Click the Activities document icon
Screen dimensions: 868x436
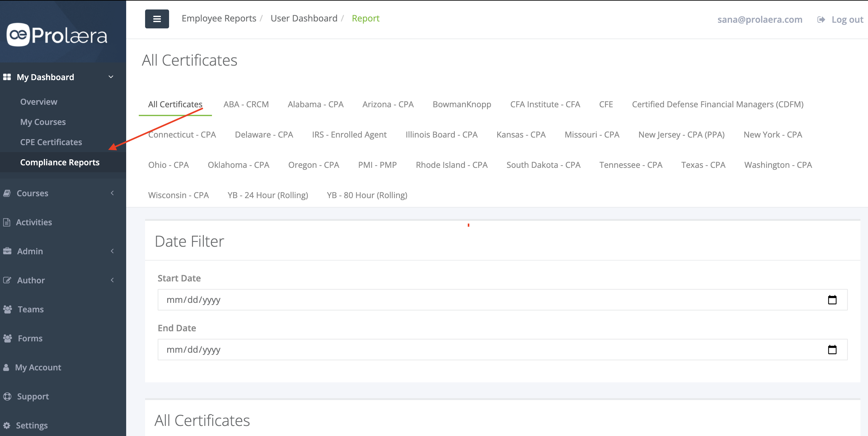point(6,222)
